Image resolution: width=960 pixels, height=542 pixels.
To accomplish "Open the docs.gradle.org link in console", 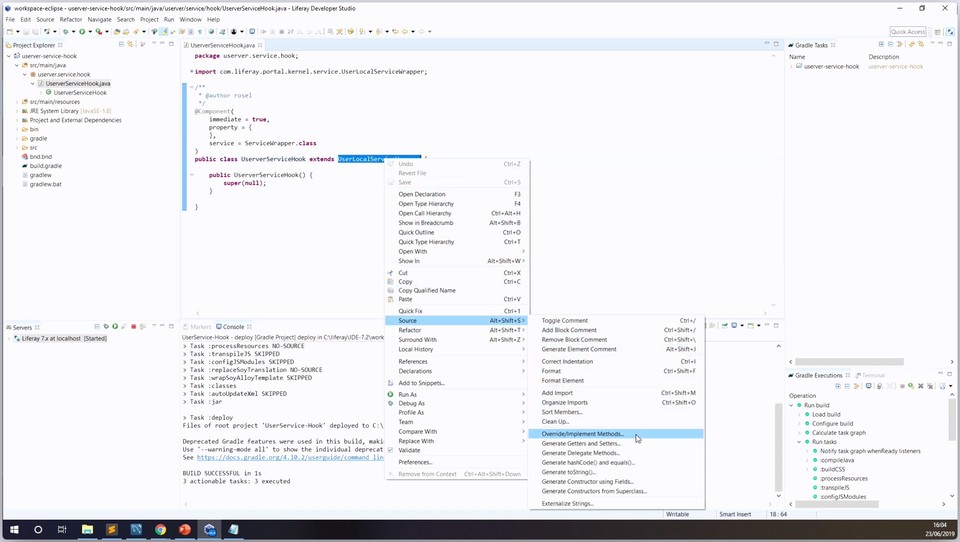I will coord(290,457).
